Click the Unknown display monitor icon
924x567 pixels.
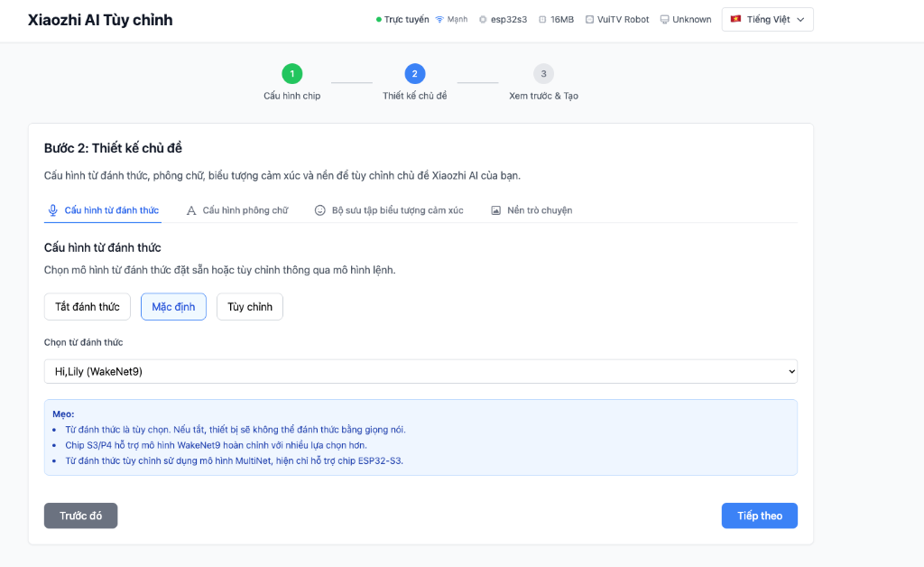tap(665, 19)
